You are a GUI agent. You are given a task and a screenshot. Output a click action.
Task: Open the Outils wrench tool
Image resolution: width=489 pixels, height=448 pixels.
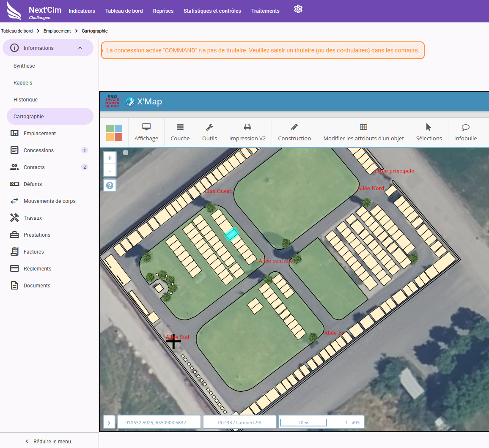click(209, 132)
